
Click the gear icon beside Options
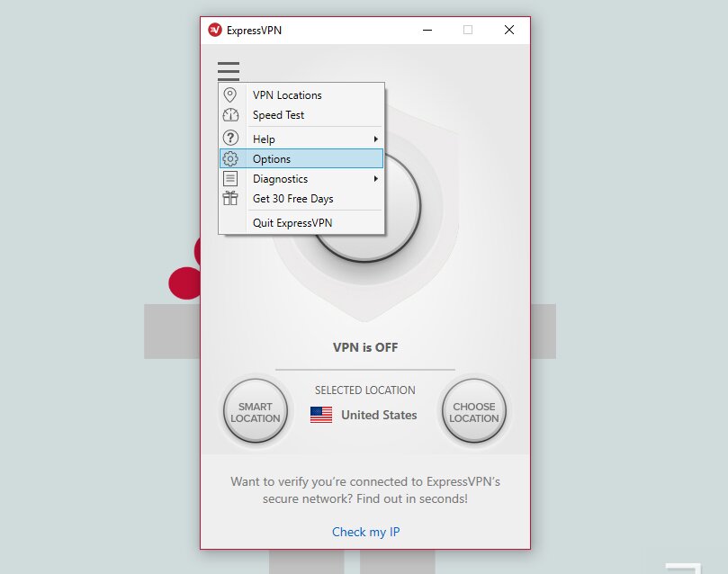230,158
